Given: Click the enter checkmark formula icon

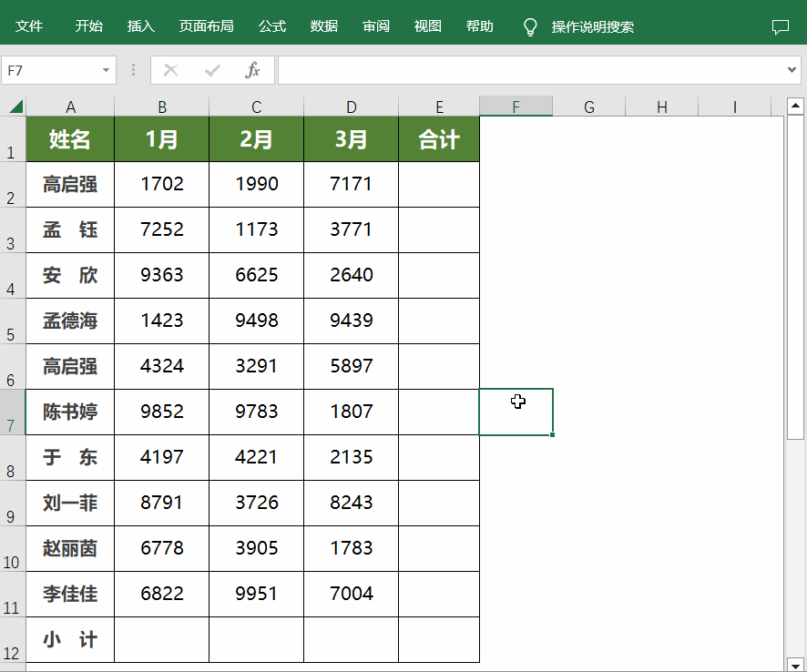Looking at the screenshot, I should 212,70.
